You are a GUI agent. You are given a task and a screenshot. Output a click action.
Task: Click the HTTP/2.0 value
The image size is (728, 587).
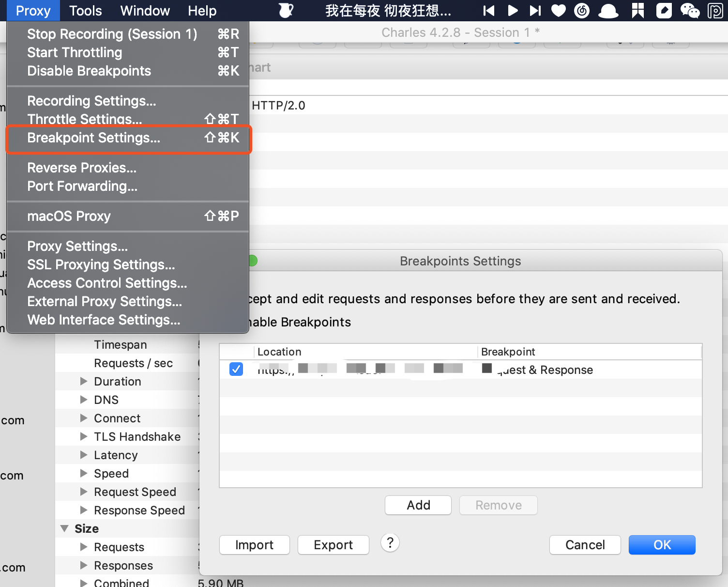click(x=279, y=106)
